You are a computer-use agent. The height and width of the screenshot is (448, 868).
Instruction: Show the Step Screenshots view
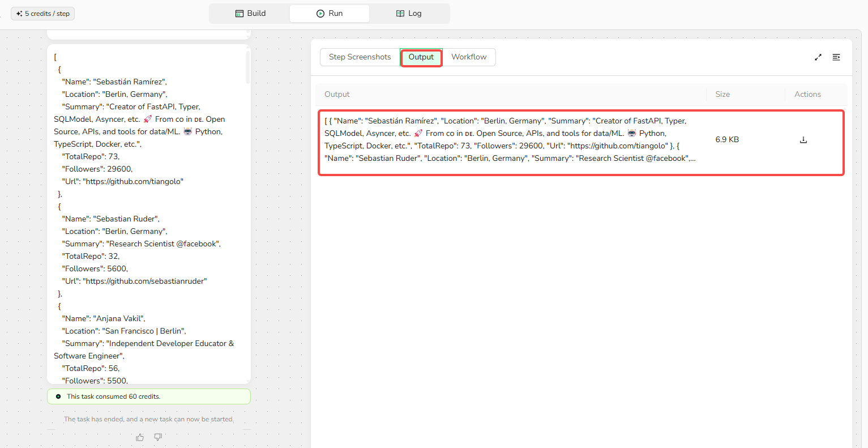coord(360,57)
